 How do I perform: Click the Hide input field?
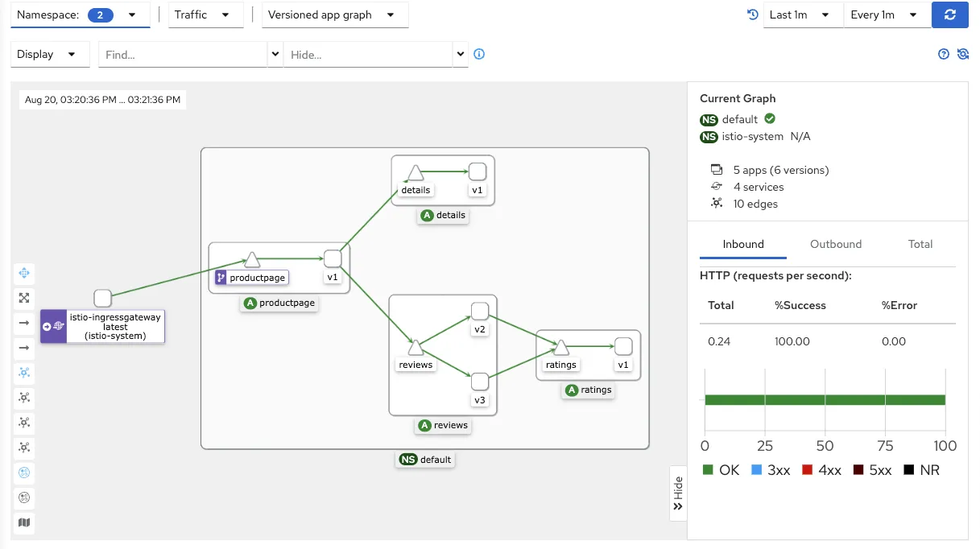pyautogui.click(x=368, y=54)
